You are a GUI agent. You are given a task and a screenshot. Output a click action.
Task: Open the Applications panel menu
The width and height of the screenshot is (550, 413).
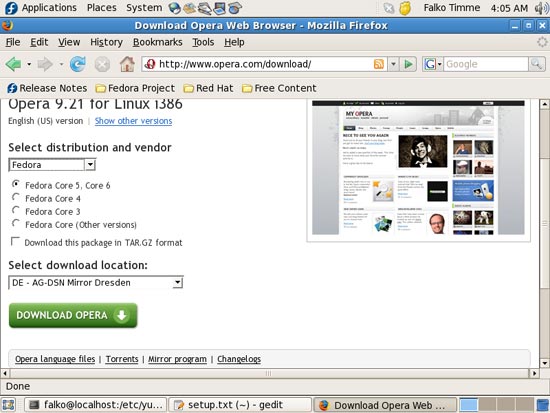click(49, 8)
